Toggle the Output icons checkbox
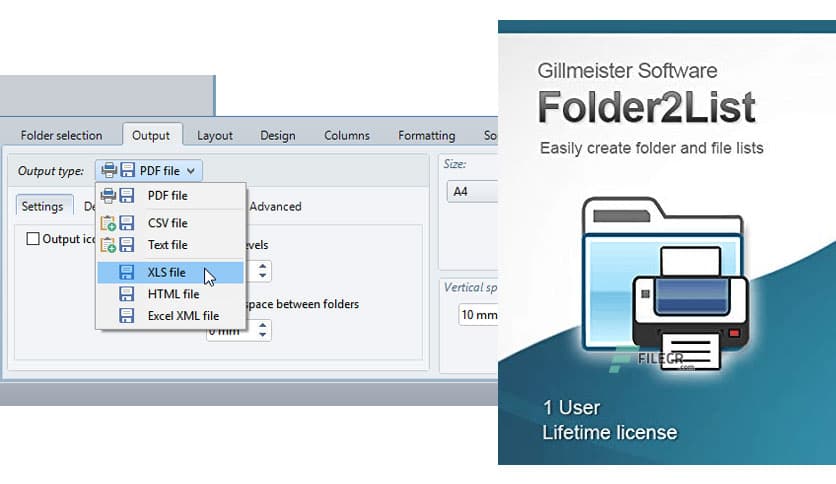The width and height of the screenshot is (836, 484). coord(33,239)
